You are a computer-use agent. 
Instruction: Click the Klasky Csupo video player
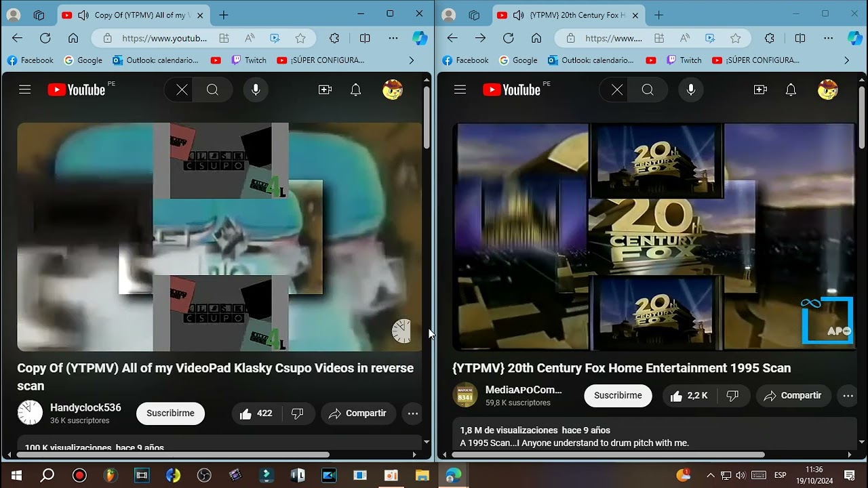click(220, 237)
